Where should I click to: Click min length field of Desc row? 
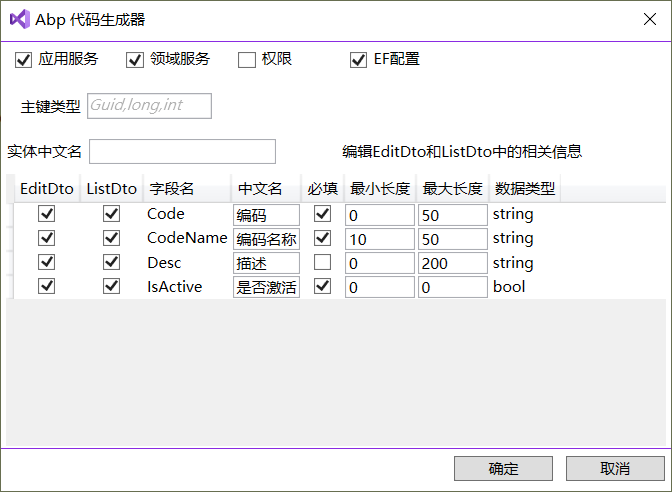tap(380, 263)
